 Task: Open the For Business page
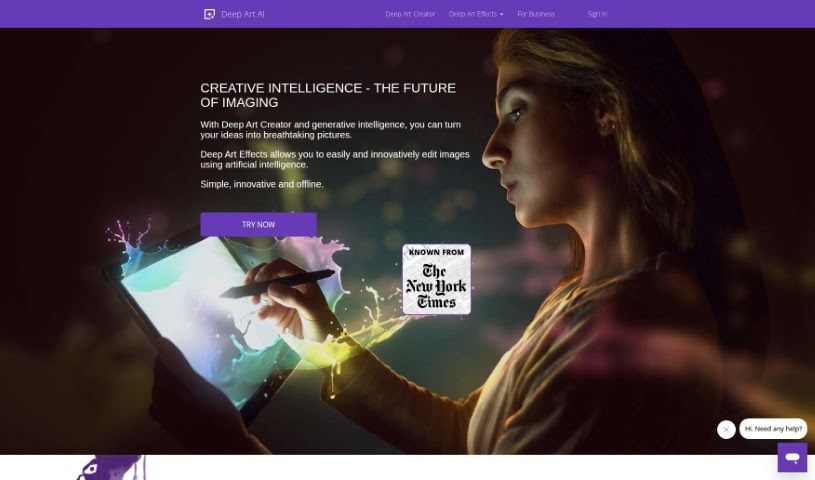(x=536, y=14)
